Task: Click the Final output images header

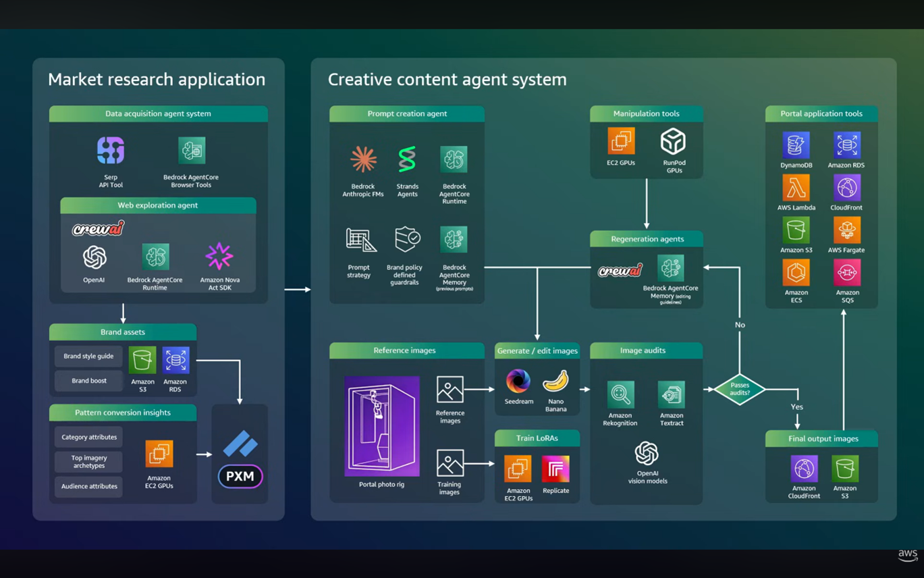Action: click(821, 438)
